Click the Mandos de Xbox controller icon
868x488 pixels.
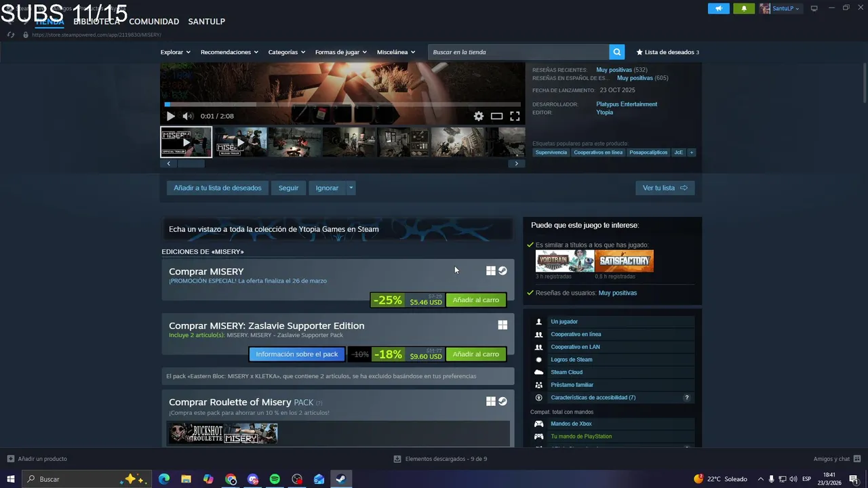(x=538, y=424)
